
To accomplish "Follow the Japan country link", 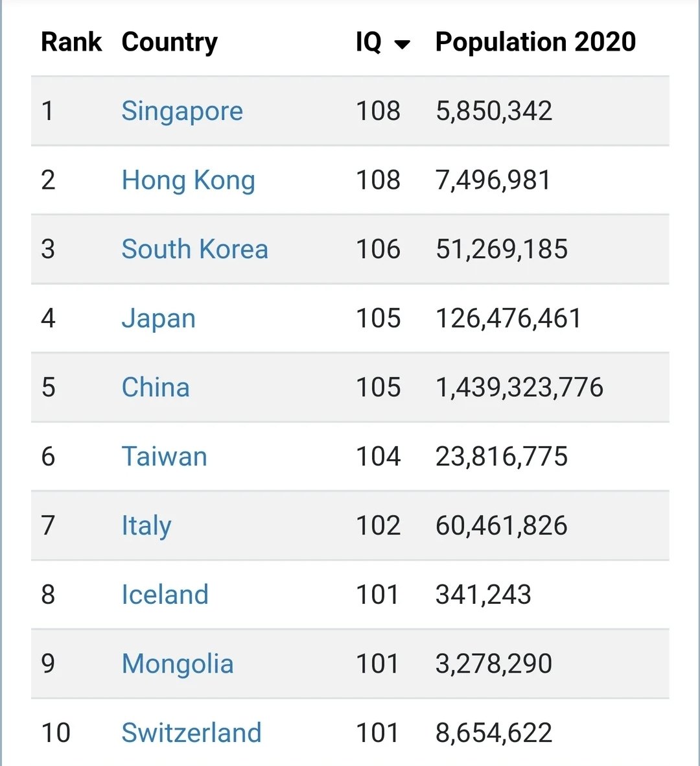I will [x=159, y=319].
